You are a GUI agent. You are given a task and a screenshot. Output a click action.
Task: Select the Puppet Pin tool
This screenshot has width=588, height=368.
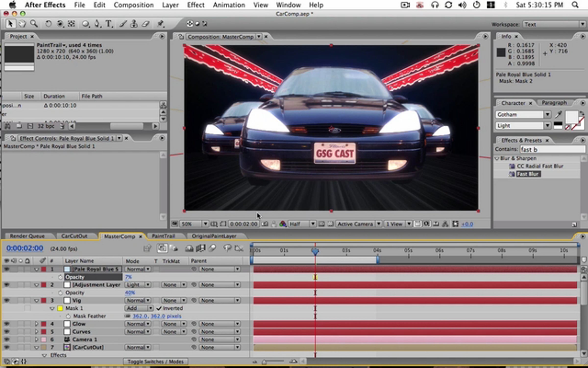pyautogui.click(x=160, y=24)
